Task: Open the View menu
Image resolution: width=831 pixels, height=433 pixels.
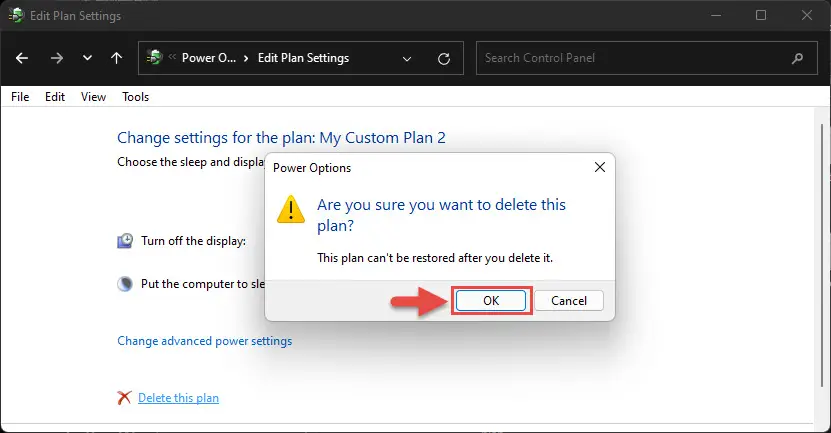Action: click(x=93, y=97)
